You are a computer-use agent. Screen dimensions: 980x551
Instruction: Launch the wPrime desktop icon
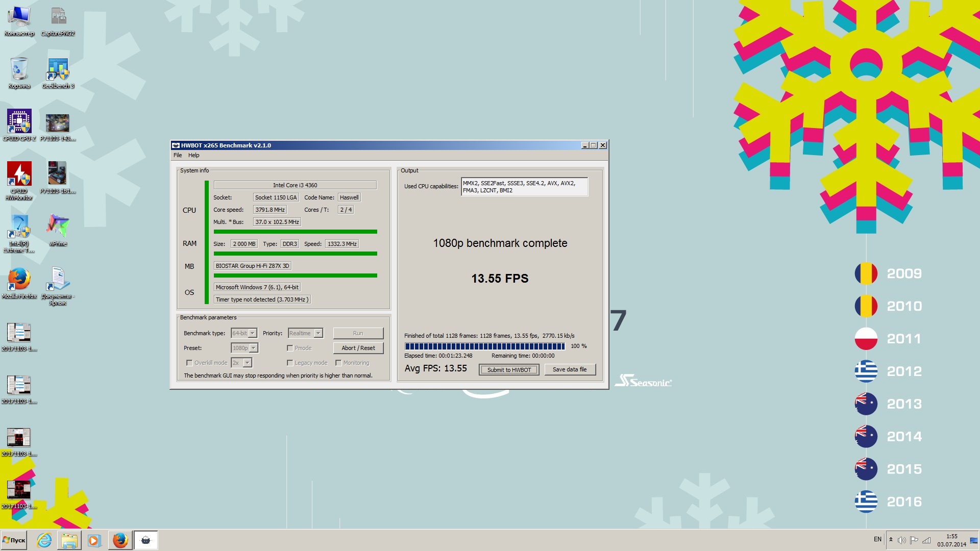58,230
